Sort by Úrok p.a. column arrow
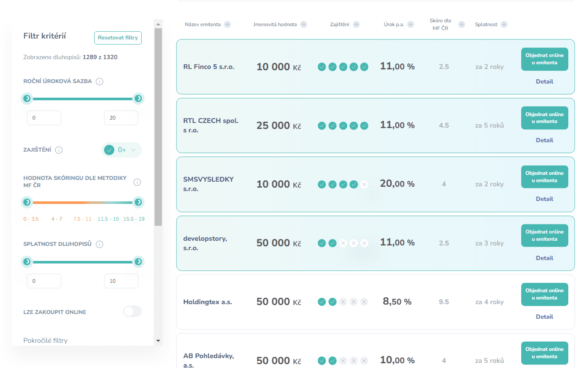Viewport: 588px width, 368px height. tap(411, 24)
